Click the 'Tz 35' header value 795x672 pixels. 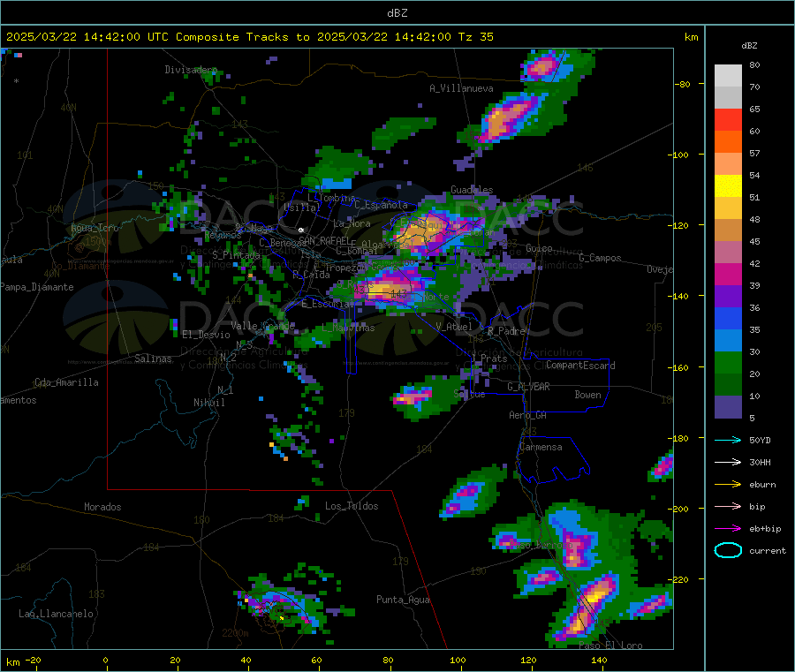pos(475,37)
